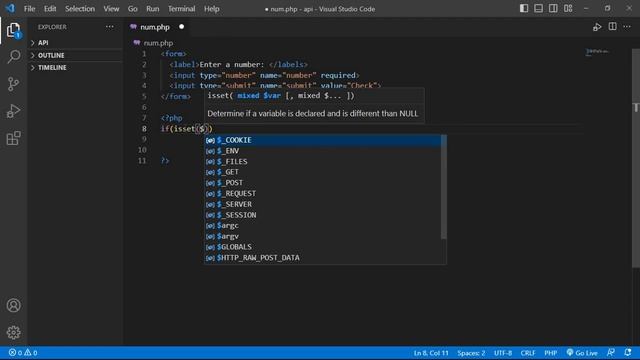Place cursor on the <?php line
Image resolution: width=640 pixels, height=360 pixels.
point(171,118)
